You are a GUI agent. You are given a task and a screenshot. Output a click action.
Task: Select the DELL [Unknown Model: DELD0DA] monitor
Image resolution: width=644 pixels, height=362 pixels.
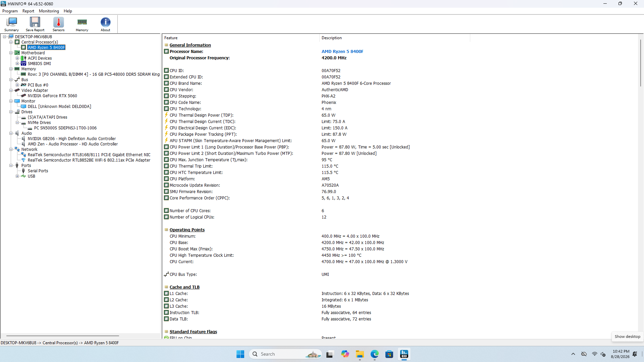coord(59,106)
